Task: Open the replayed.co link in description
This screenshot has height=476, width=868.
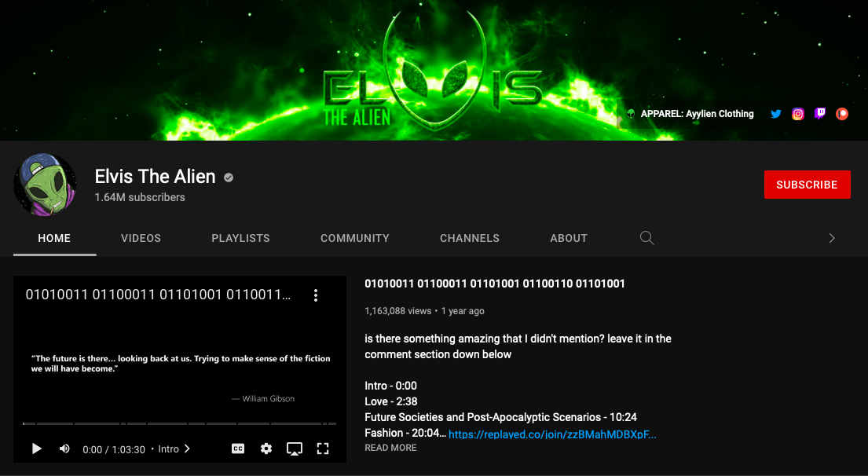Action: (552, 434)
